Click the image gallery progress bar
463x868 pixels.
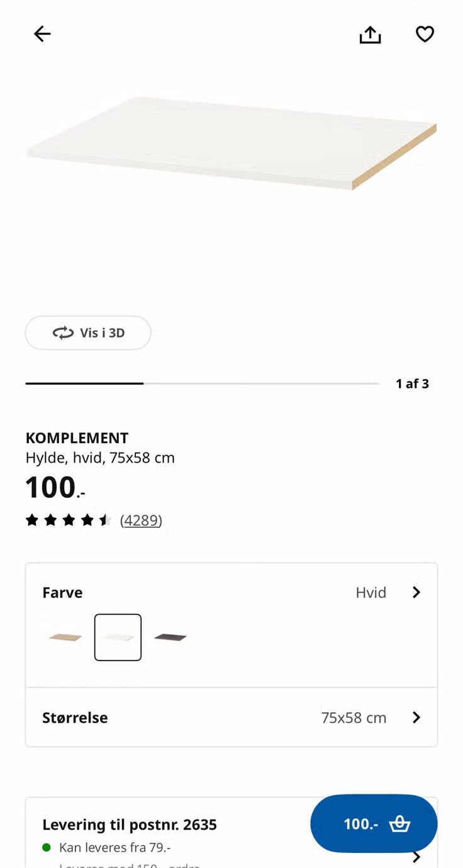(x=203, y=383)
